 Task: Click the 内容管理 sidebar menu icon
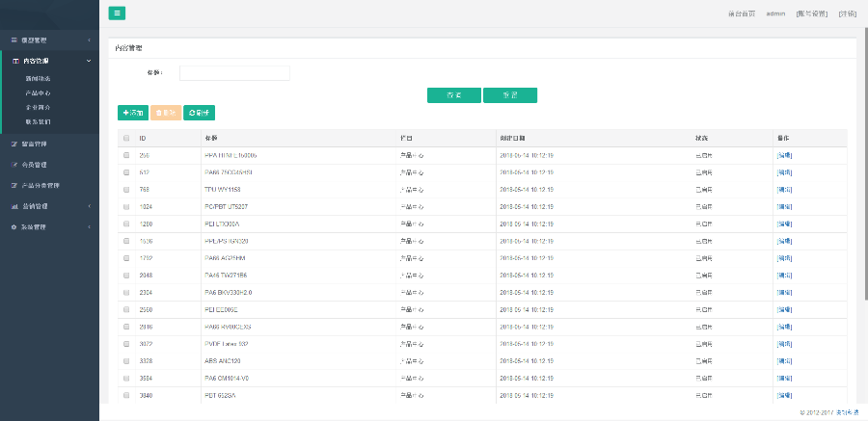[x=14, y=61]
